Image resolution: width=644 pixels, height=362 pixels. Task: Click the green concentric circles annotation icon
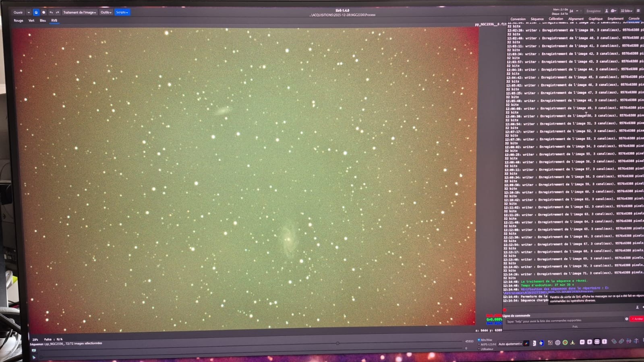click(565, 343)
